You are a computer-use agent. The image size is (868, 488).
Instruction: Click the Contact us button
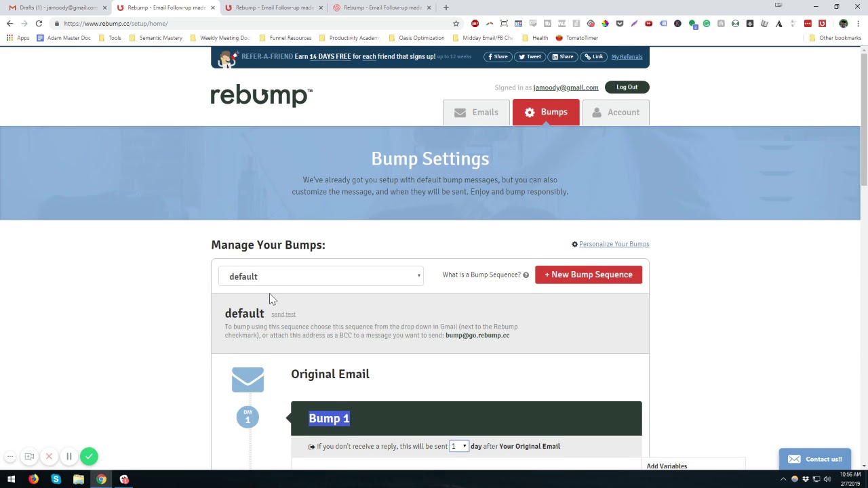tap(814, 459)
